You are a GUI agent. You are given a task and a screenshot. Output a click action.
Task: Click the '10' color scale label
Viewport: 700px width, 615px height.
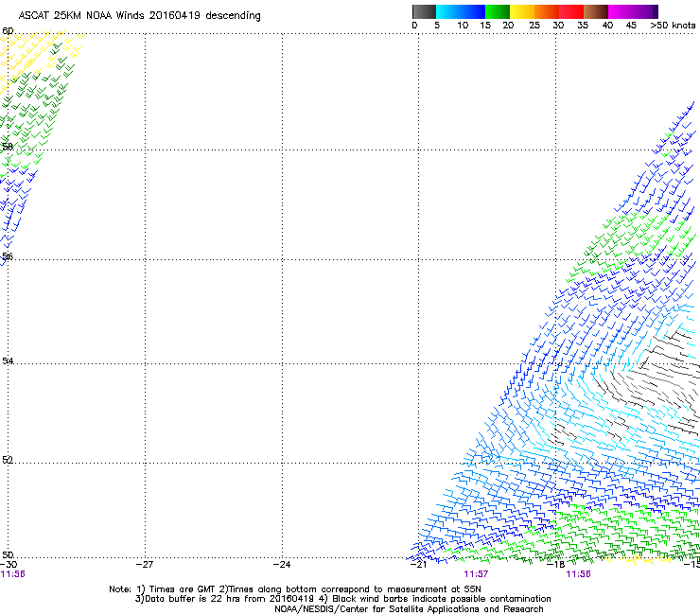pyautogui.click(x=463, y=25)
